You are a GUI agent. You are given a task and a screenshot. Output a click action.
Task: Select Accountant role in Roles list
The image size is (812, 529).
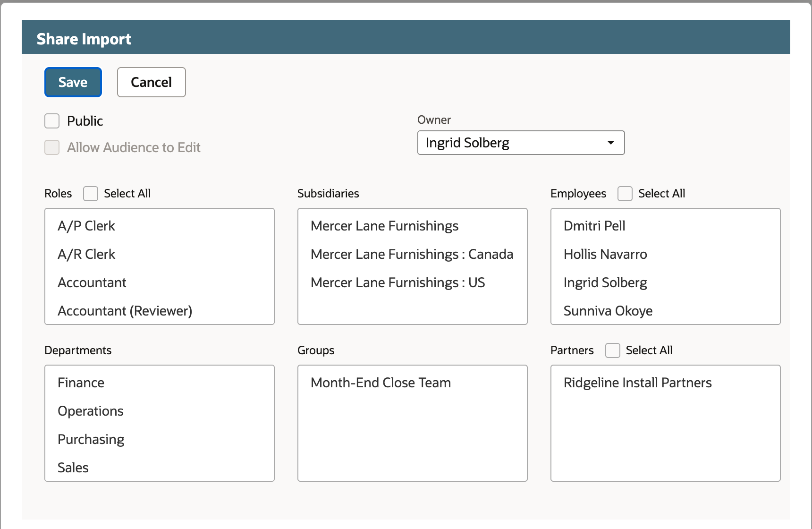(160, 282)
